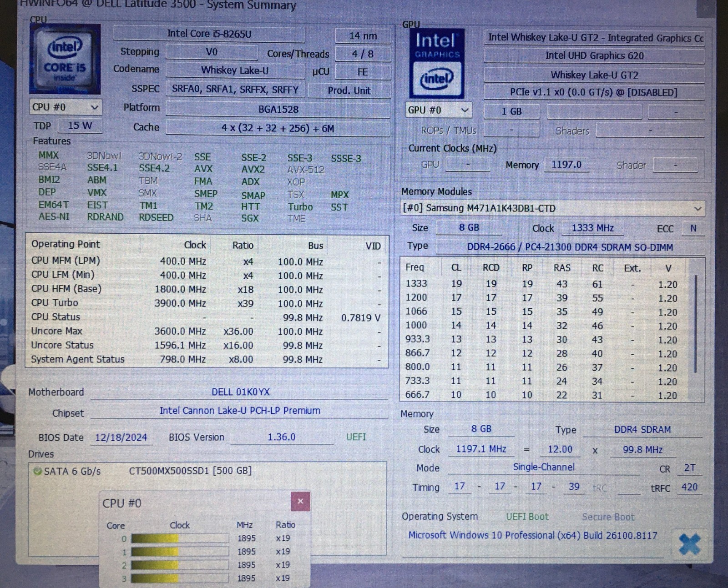Click the Core 0 clock bar
Viewport: 728px width, 588px height.
[x=180, y=538]
